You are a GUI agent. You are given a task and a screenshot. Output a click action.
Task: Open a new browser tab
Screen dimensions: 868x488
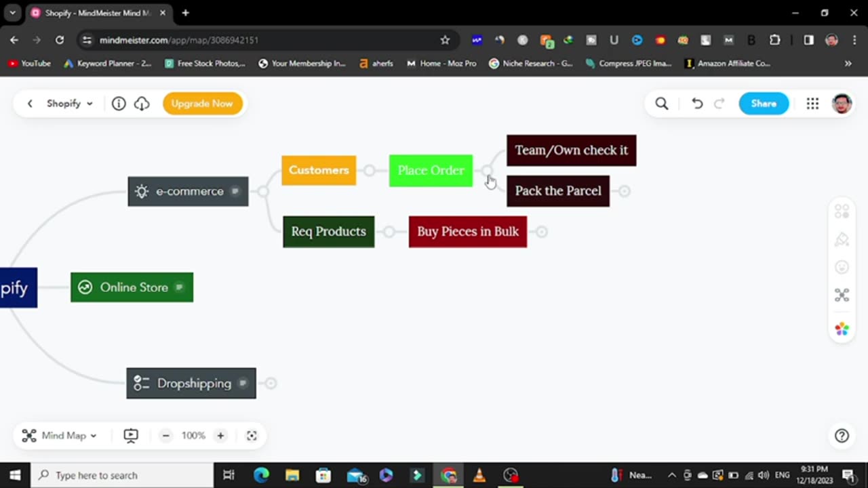185,13
